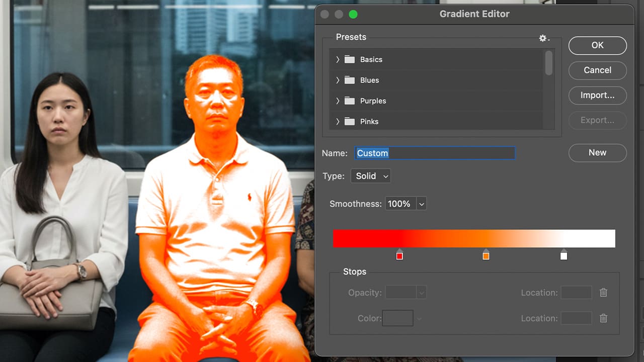Screen dimensions: 644x362
Task: Click the Basics folder icon
Action: [x=350, y=59]
